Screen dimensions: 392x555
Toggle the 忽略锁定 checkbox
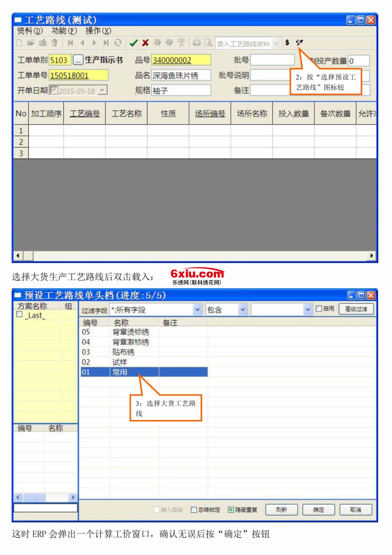click(194, 510)
